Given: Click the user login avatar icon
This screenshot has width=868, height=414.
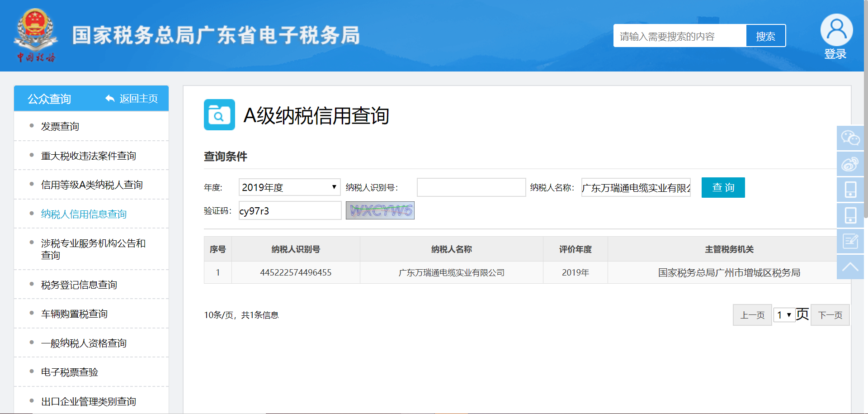Looking at the screenshot, I should (836, 30).
